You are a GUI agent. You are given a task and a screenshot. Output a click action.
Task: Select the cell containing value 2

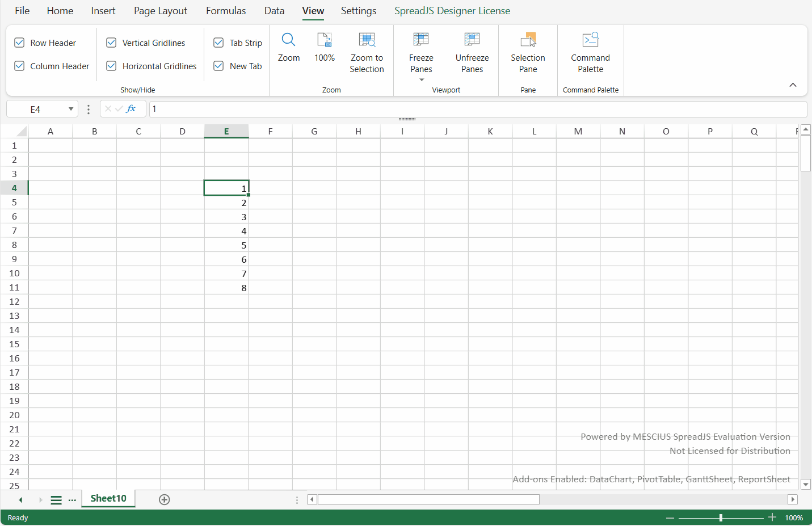coord(226,203)
